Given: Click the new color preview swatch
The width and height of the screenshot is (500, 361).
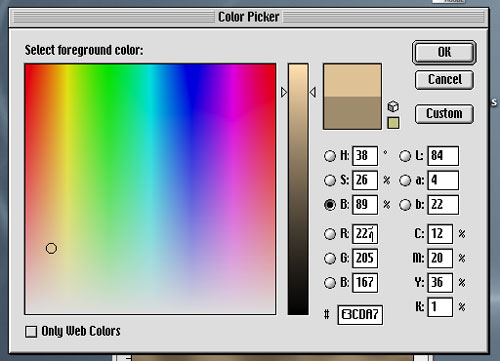Looking at the screenshot, I should [352, 80].
